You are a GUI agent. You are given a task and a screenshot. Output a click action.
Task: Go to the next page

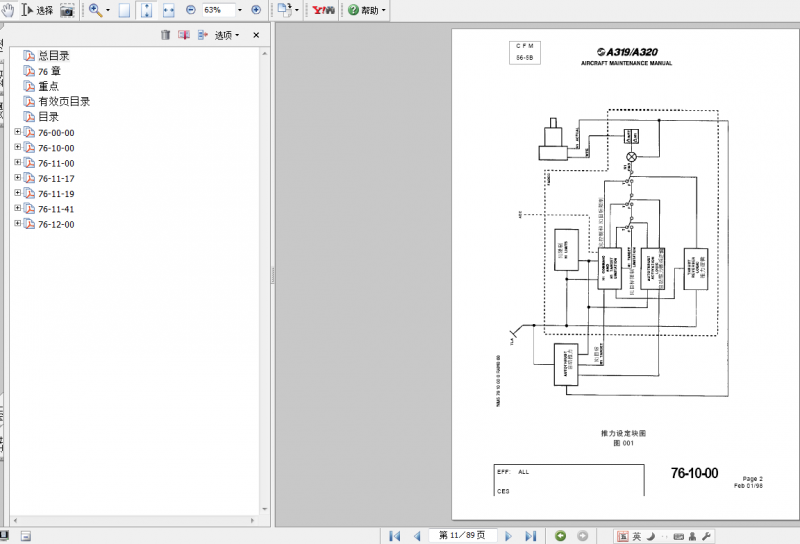tap(508, 536)
